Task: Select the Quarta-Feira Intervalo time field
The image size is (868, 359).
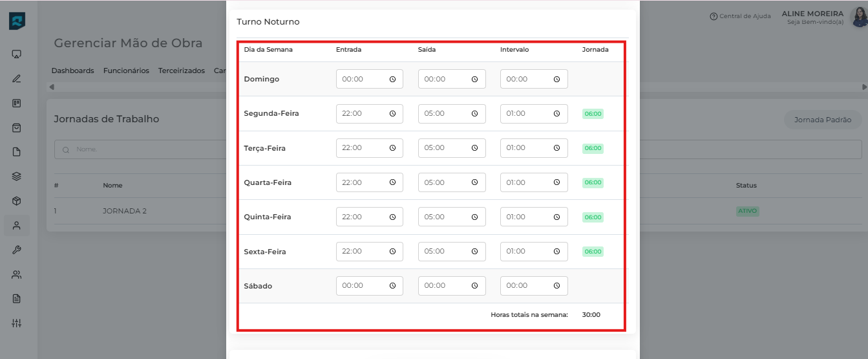Action: pos(526,182)
